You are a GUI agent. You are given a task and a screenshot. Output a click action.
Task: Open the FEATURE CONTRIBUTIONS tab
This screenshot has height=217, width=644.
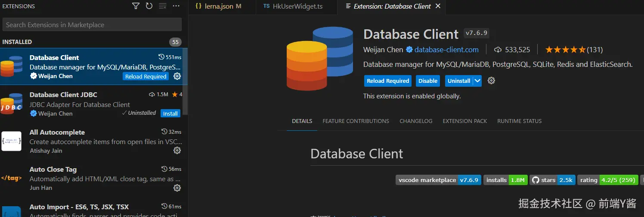click(356, 121)
